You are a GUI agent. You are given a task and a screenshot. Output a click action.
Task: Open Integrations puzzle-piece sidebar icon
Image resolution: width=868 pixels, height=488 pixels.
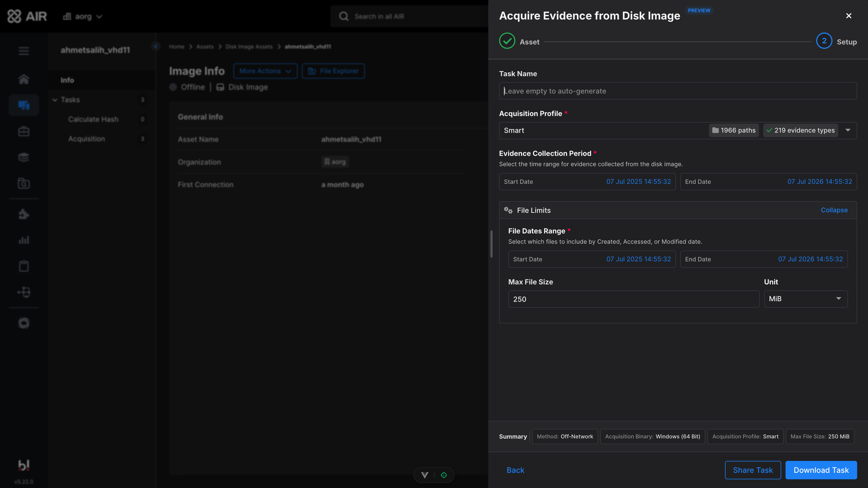(x=24, y=214)
